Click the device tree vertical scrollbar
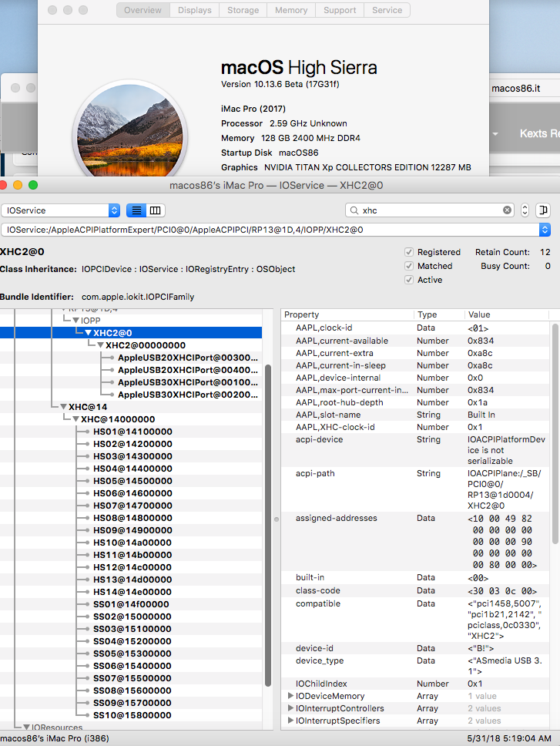This screenshot has height=746, width=560. [x=268, y=526]
